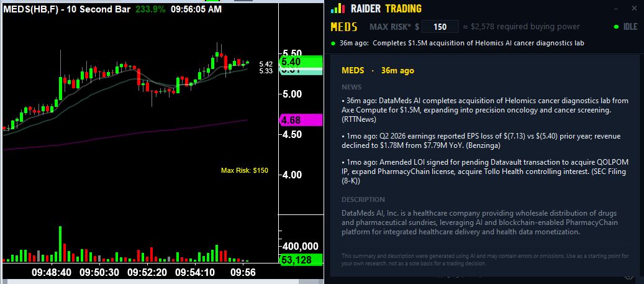This screenshot has width=644, height=284.
Task: Edit the Max Risk value field showing 150
Action: pos(440,27)
